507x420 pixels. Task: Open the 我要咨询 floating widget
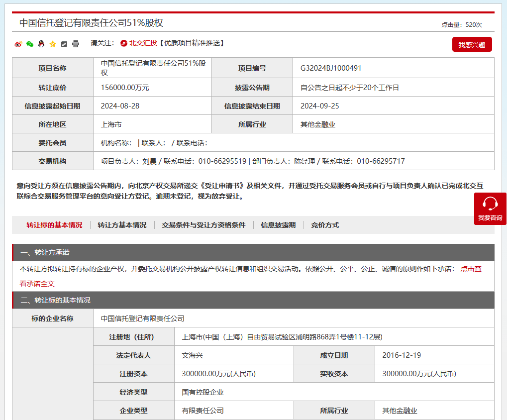[490, 209]
